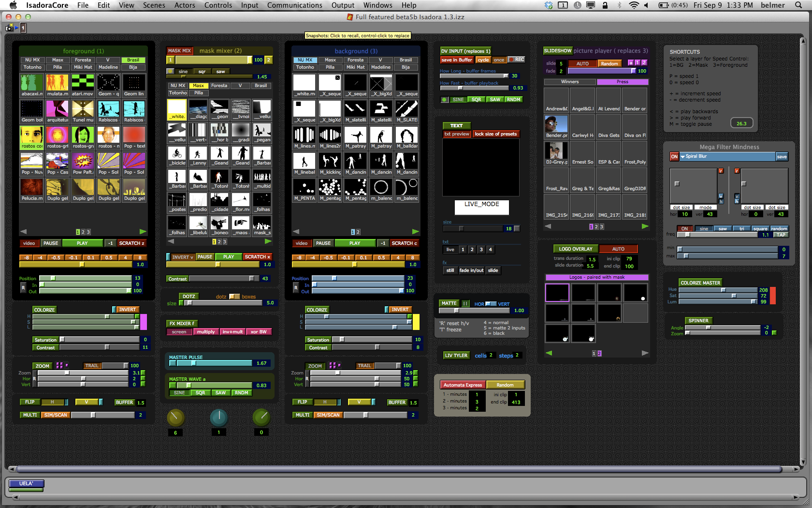Click the teal knob showing value 1
This screenshot has height=508, width=812.
click(x=218, y=418)
